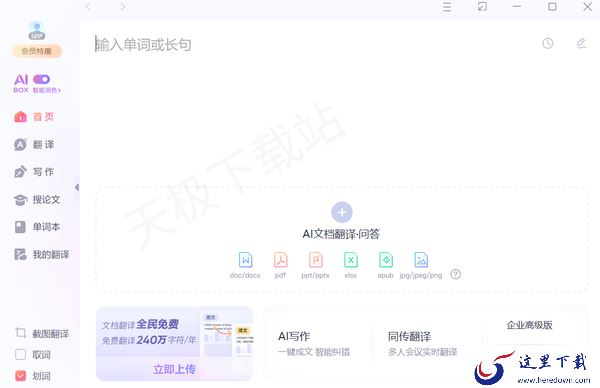The width and height of the screenshot is (600, 388).
Task: Open the 企业高级版 link
Action: click(530, 325)
